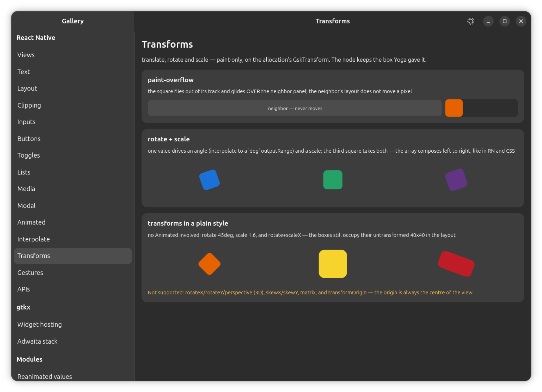
Task: Select the highlighted Transforms sidebar item
Action: 73,256
